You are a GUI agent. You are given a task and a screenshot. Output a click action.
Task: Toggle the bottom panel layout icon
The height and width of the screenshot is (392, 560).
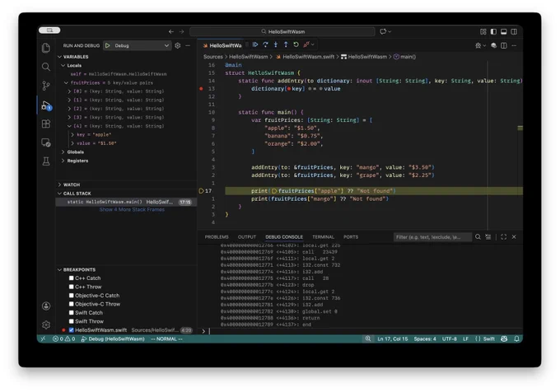point(503,32)
